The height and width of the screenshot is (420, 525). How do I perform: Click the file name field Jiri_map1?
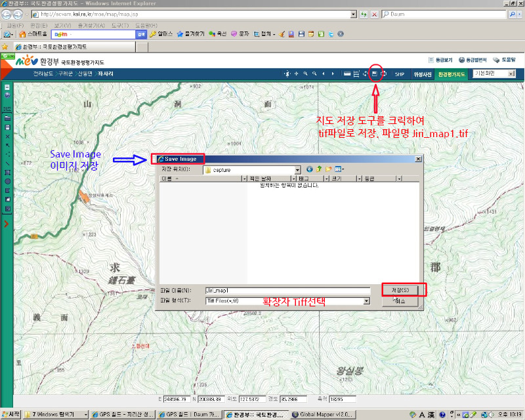(x=288, y=290)
